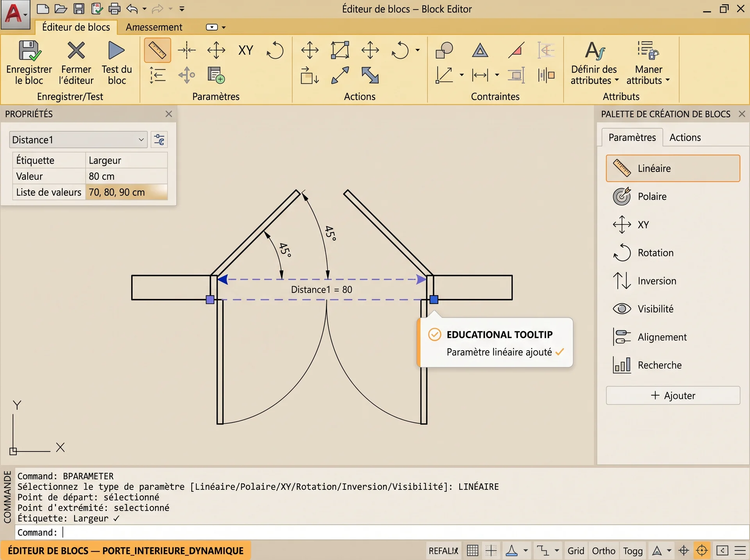Viewport: 750px width, 560px height.
Task: Close the Palette de création de blocs
Action: [x=742, y=114]
